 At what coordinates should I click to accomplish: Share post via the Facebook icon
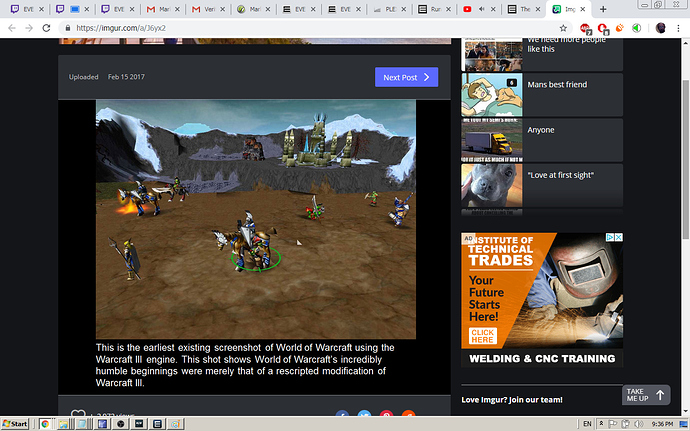(342, 414)
